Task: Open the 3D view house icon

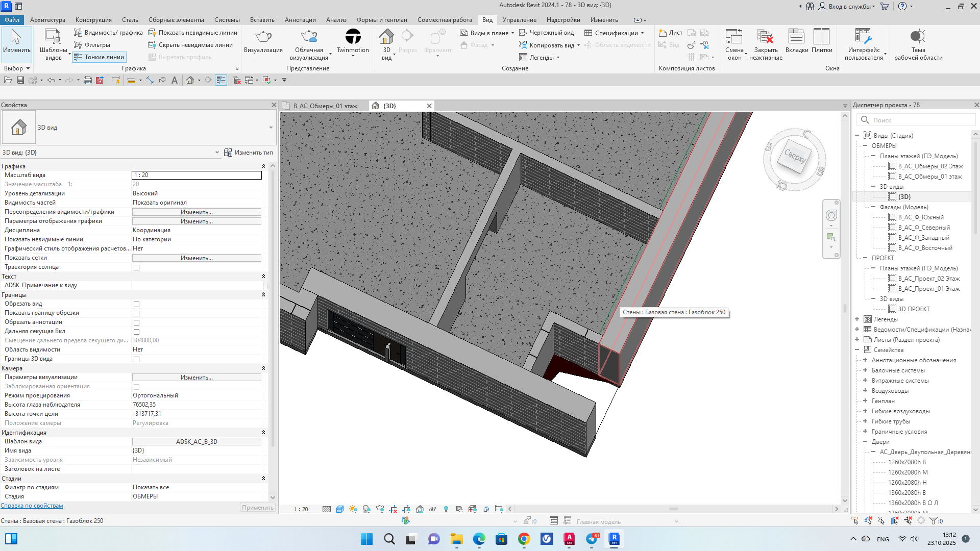Action: point(386,37)
